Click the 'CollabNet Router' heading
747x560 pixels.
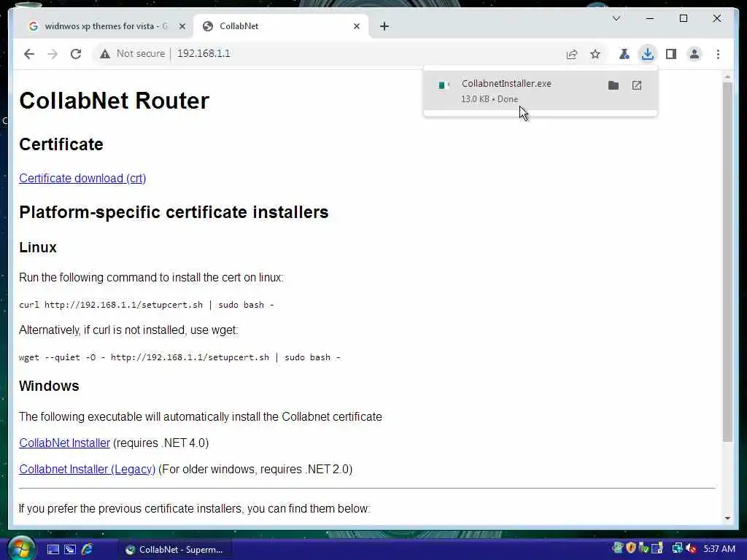pyautogui.click(x=115, y=101)
